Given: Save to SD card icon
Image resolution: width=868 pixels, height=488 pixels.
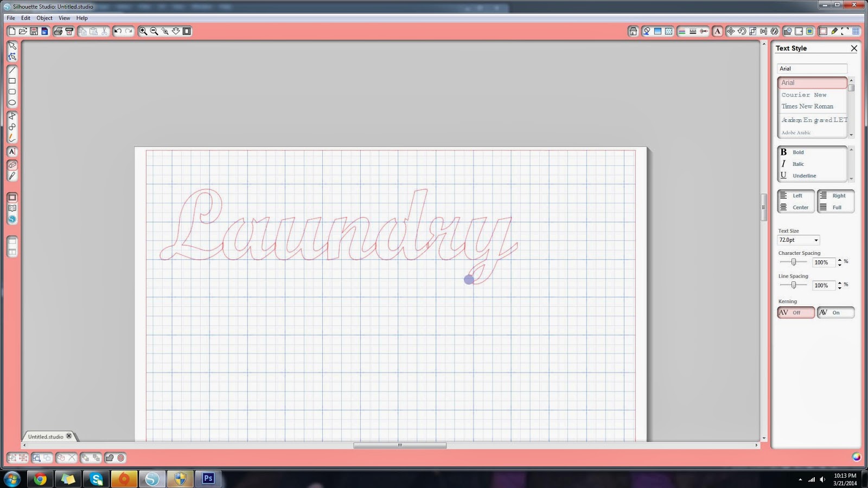Looking at the screenshot, I should (x=44, y=31).
